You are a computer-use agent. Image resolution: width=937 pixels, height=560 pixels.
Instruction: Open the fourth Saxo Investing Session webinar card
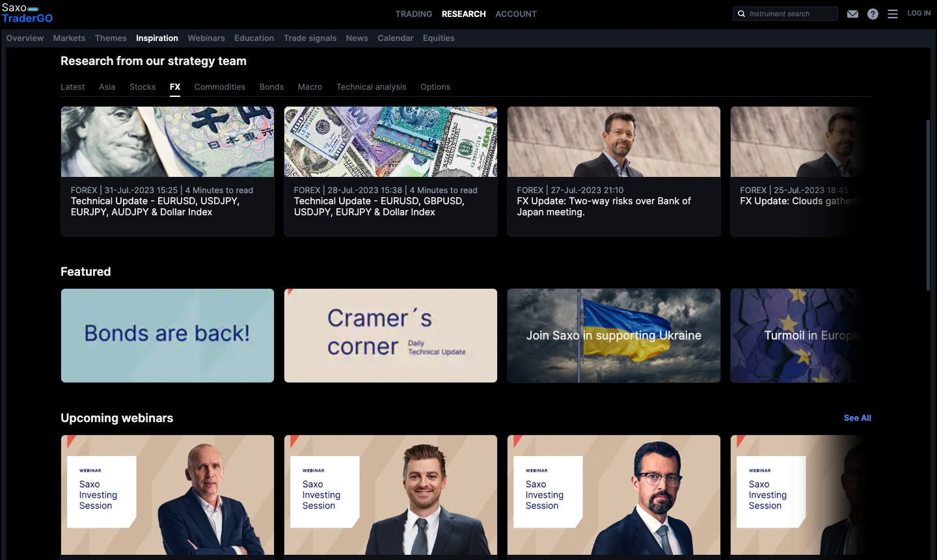[800, 495]
